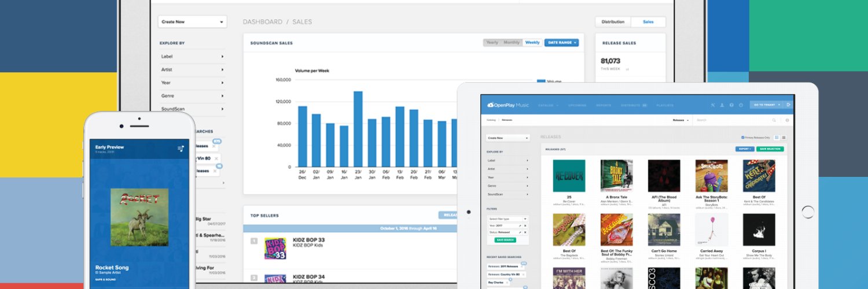868x289 pixels.
Task: Click the search input field on the tablet
Action: click(x=733, y=120)
